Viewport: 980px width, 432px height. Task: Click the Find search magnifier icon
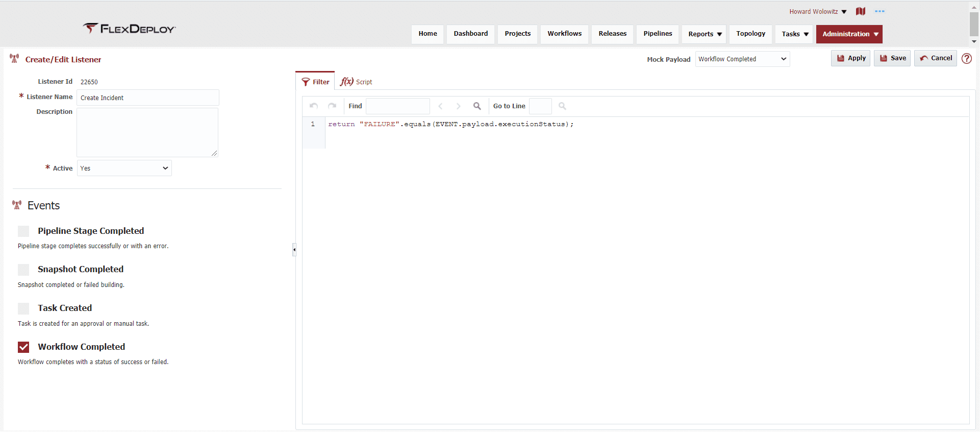click(x=477, y=106)
